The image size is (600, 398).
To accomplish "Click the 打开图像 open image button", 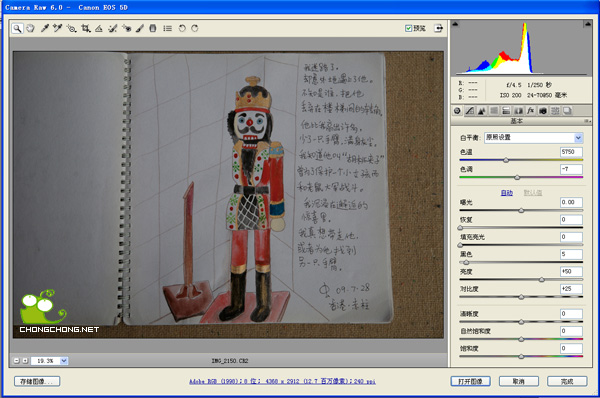I will (470, 381).
